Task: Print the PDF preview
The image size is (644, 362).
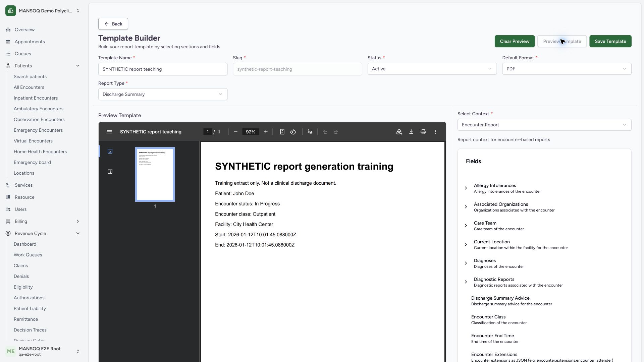Action: 423,132
